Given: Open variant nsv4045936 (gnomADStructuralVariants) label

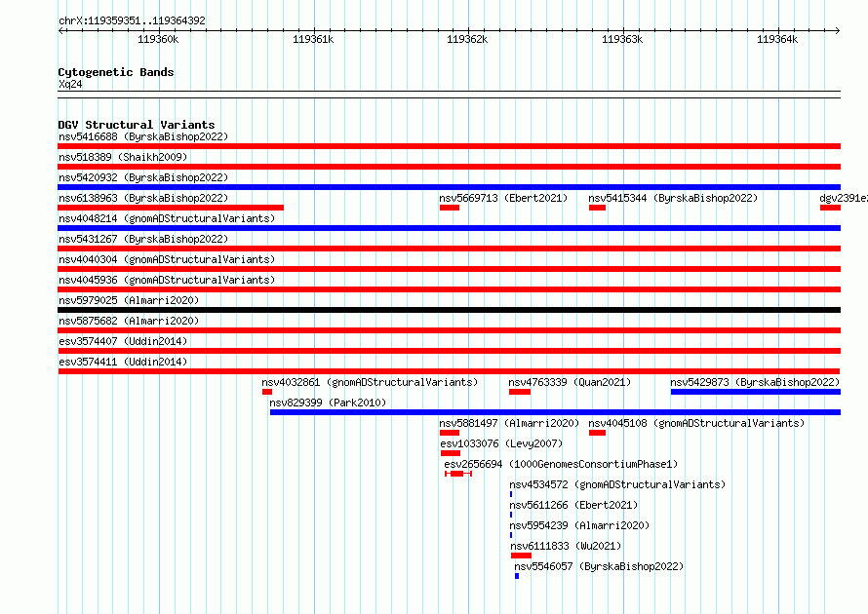Looking at the screenshot, I should coord(167,280).
